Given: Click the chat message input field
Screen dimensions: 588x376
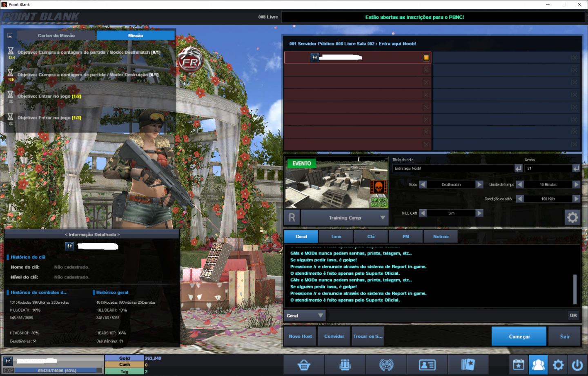Looking at the screenshot, I should [447, 315].
